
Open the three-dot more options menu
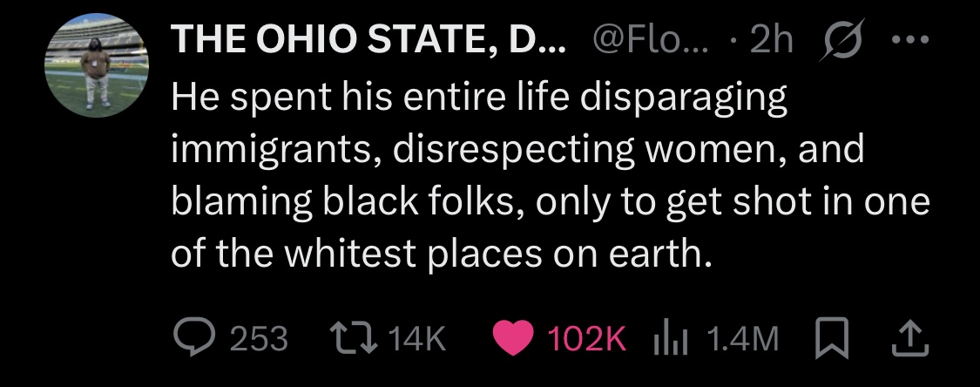tap(908, 39)
